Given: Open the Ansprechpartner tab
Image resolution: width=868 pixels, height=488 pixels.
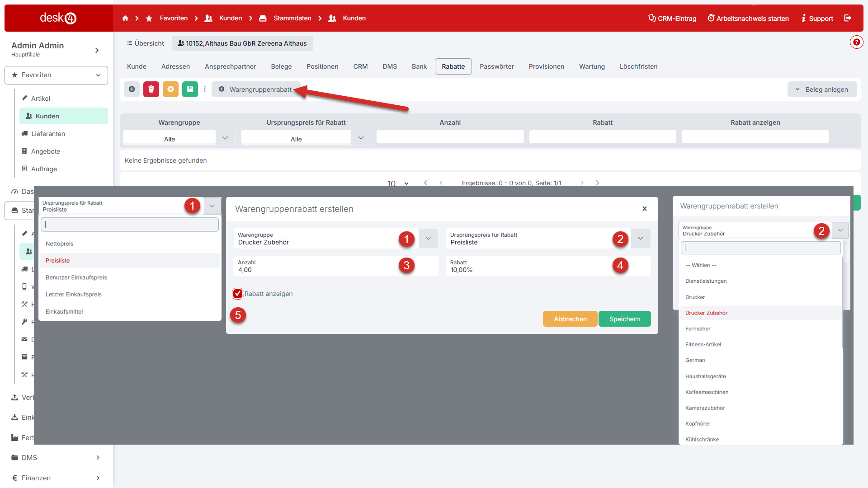Looking at the screenshot, I should [x=230, y=66].
